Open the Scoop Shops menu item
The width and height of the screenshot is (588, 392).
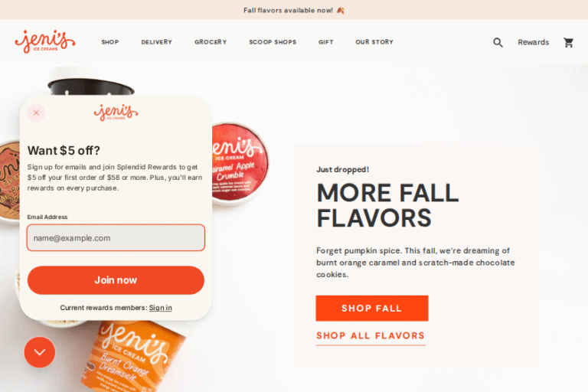tap(273, 42)
